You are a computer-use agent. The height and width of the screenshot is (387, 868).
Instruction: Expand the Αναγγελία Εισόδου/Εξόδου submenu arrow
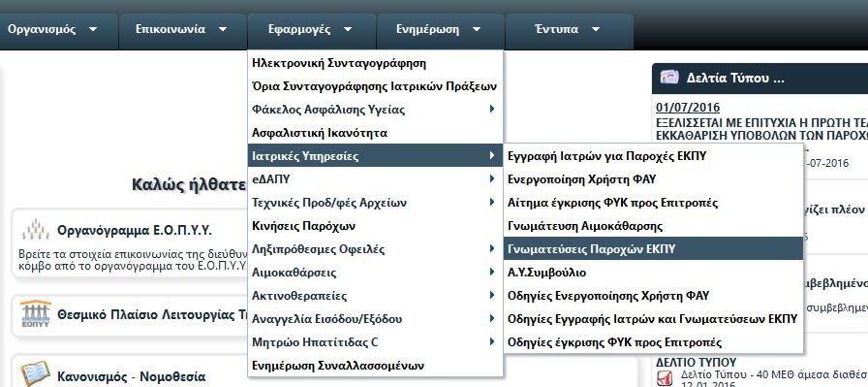click(491, 319)
